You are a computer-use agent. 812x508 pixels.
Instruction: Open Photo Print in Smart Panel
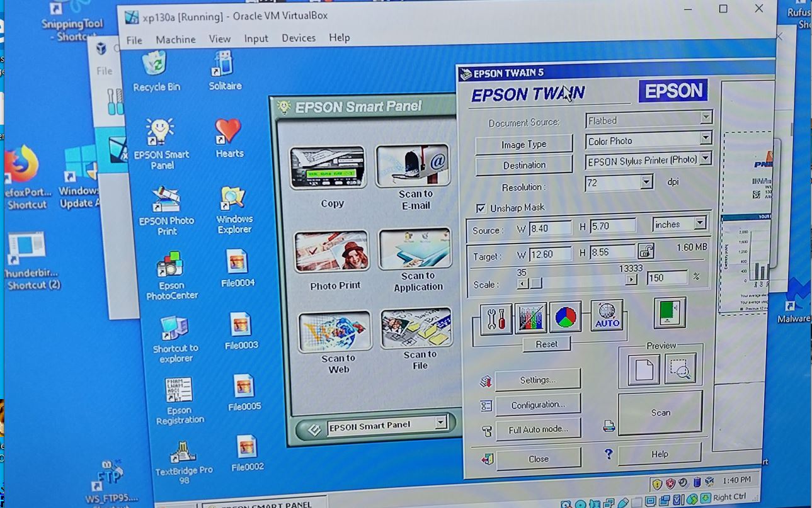coord(331,252)
